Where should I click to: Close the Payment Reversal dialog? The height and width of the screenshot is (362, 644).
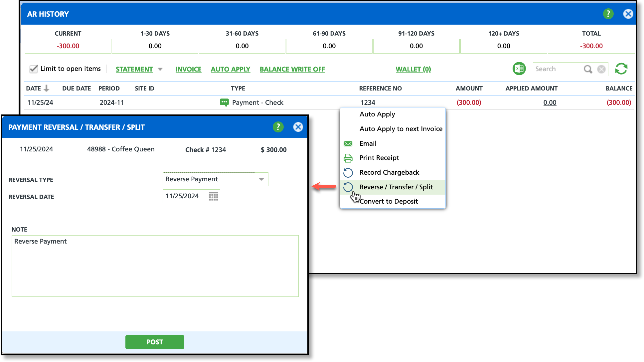(298, 127)
